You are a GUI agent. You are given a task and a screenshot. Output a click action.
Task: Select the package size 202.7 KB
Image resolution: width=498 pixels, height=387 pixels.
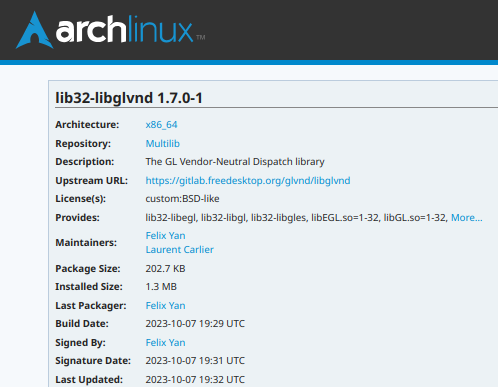click(x=165, y=268)
